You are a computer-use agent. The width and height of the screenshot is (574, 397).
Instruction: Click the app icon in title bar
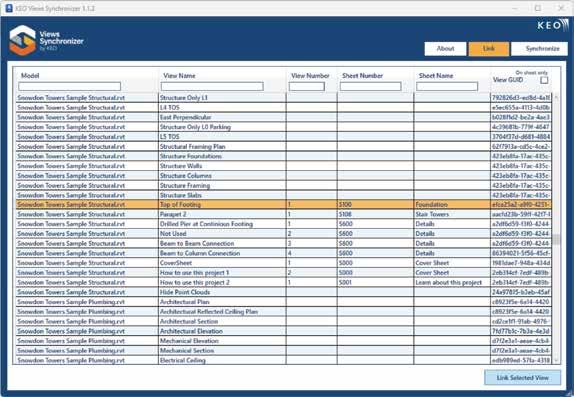click(x=9, y=8)
